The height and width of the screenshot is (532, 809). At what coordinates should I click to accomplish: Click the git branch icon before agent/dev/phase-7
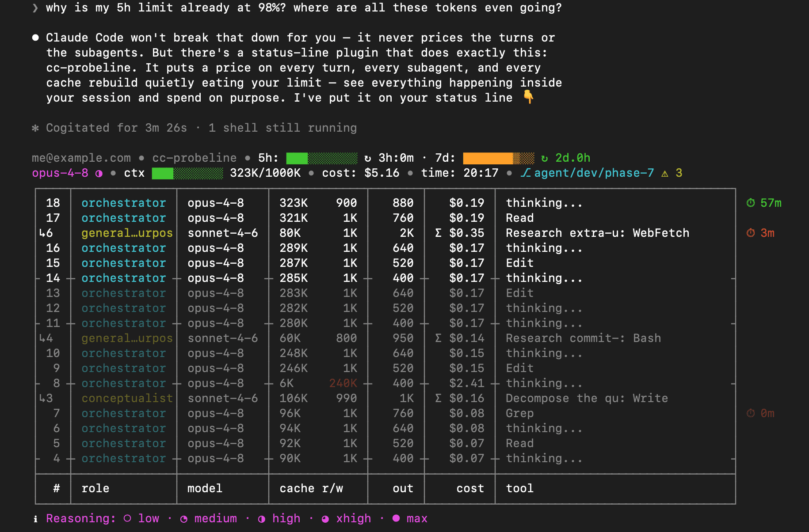click(x=525, y=173)
